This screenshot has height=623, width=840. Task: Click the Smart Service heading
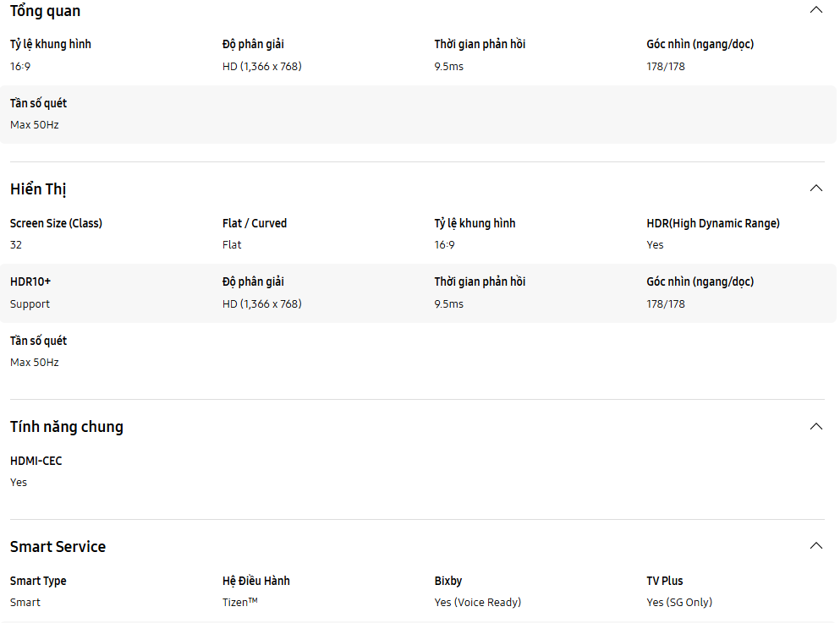point(58,547)
